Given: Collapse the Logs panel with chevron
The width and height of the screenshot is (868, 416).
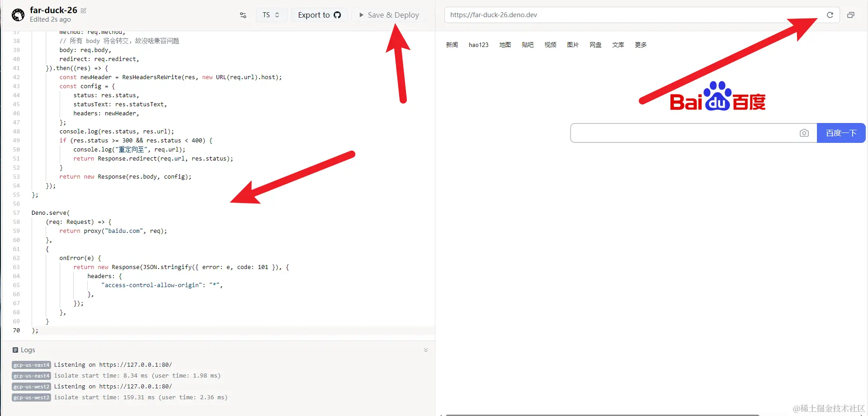Looking at the screenshot, I should 425,350.
